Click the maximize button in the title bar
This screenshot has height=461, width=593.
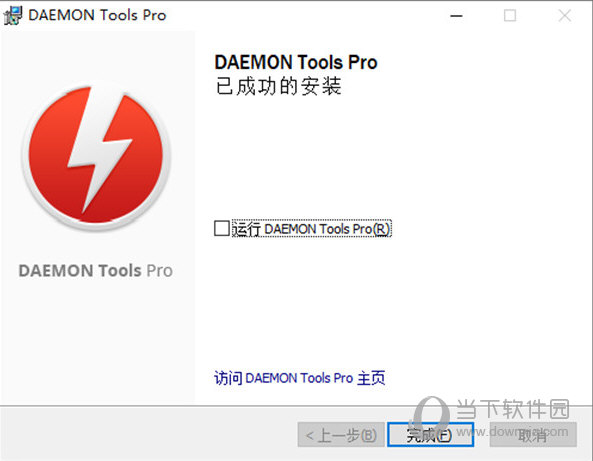(x=510, y=16)
